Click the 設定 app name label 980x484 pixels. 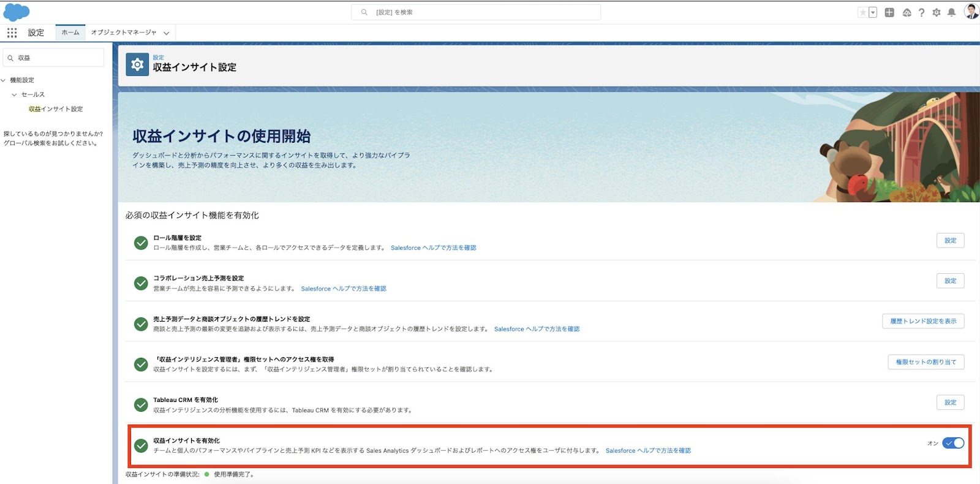pyautogui.click(x=36, y=32)
